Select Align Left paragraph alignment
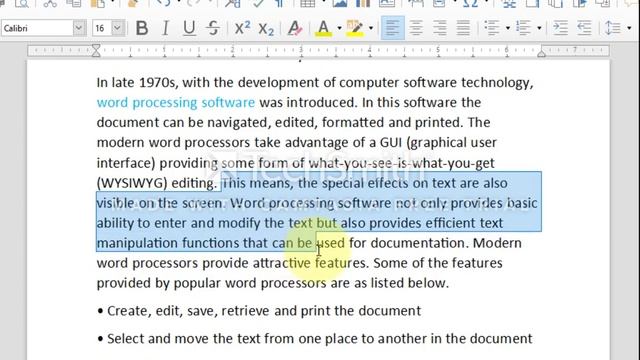 point(392,28)
